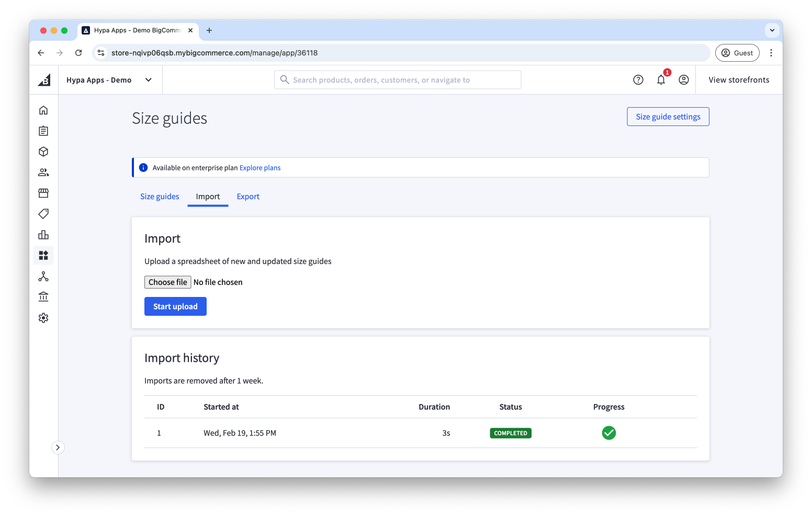Close the Hypa Apps browser tab
Image resolution: width=812 pixels, height=516 pixels.
click(x=190, y=30)
